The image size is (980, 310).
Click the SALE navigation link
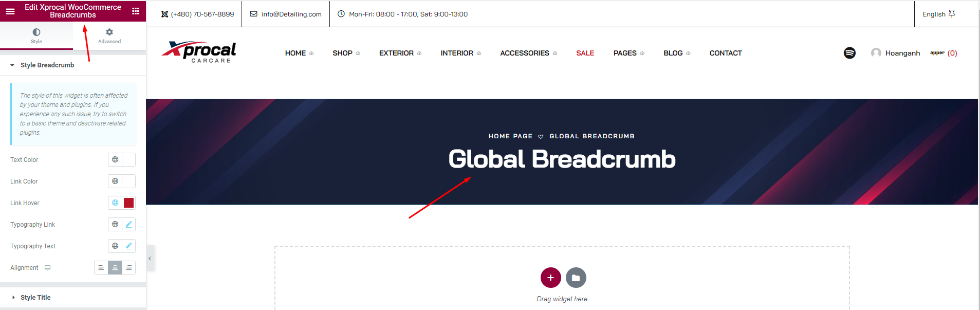(585, 53)
